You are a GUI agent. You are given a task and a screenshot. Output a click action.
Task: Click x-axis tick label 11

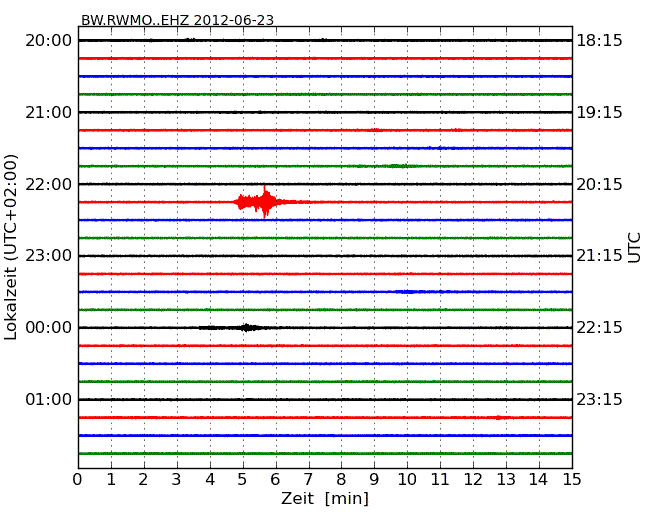(440, 479)
